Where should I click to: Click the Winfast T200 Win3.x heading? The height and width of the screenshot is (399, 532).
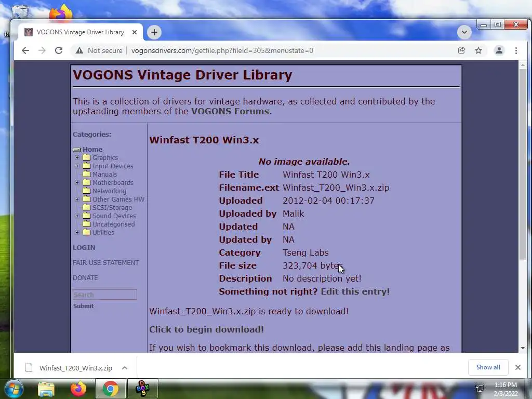pyautogui.click(x=204, y=140)
